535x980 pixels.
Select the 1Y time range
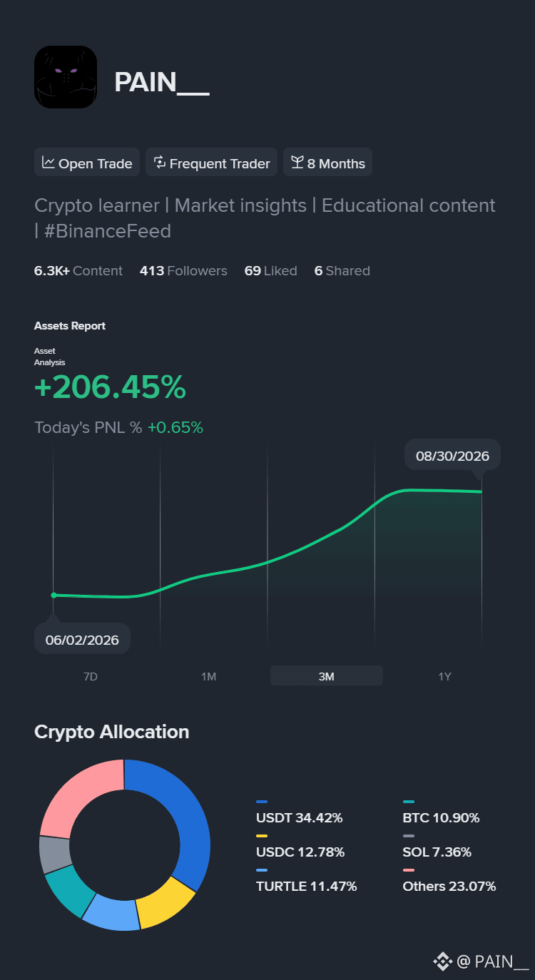pyautogui.click(x=444, y=676)
